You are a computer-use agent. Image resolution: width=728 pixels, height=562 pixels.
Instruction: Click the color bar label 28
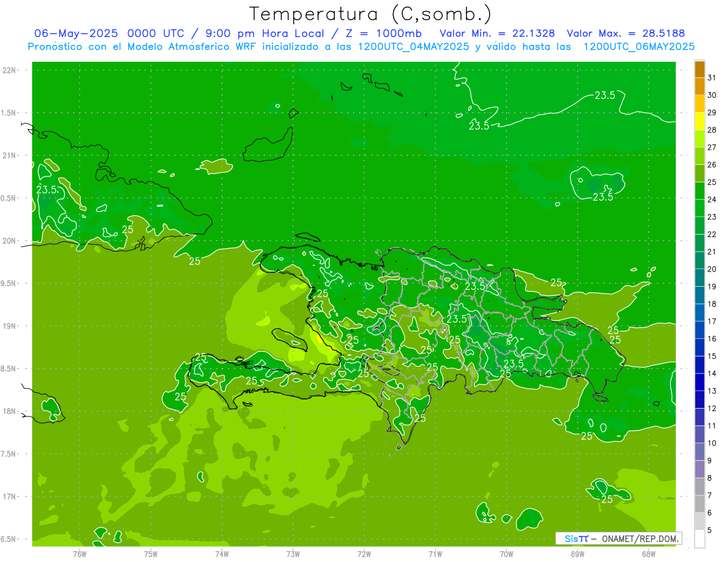click(x=712, y=130)
